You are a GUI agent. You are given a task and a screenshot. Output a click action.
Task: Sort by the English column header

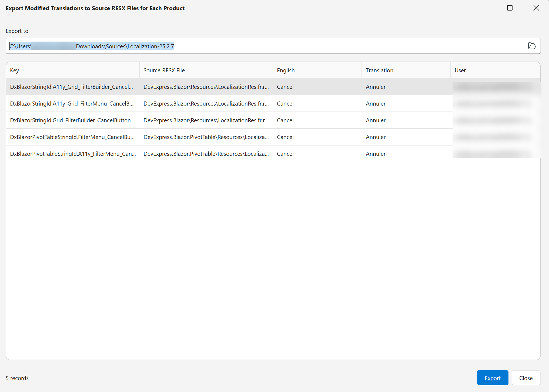pos(317,70)
